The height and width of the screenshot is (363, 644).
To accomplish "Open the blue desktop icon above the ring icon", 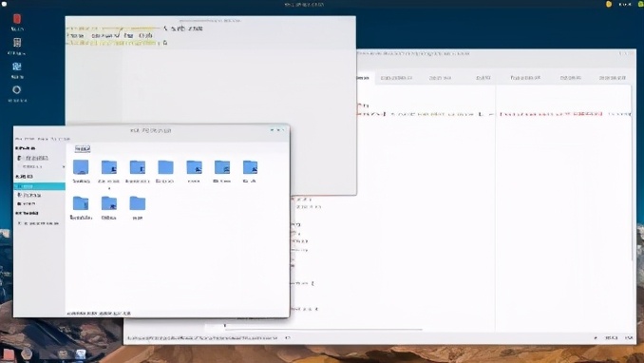I will point(17,67).
